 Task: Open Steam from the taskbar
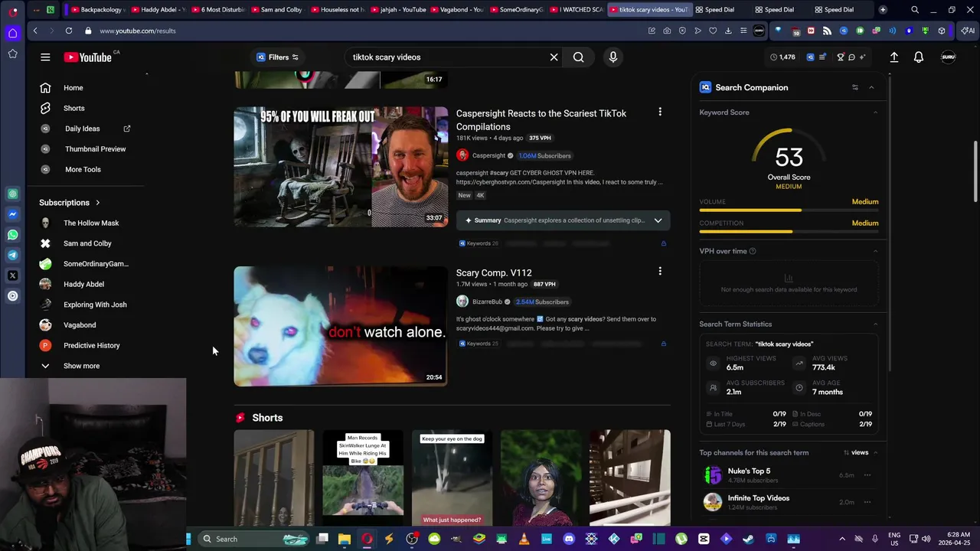tap(748, 539)
